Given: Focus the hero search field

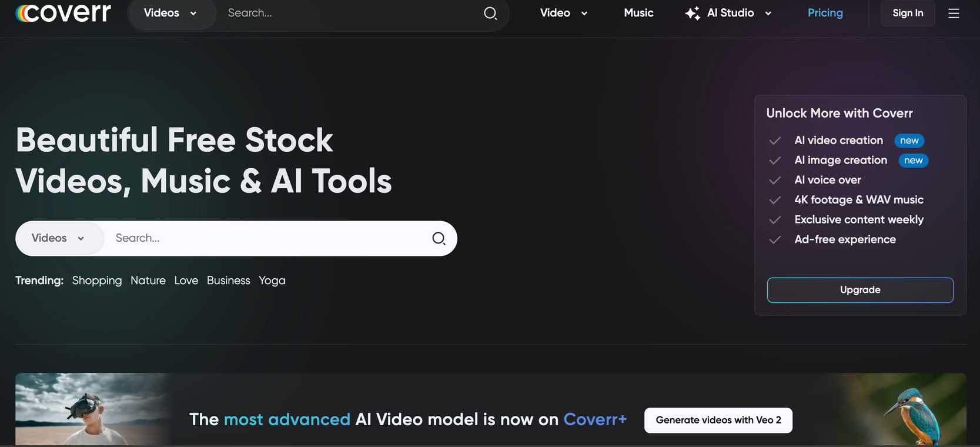Looking at the screenshot, I should point(267,238).
